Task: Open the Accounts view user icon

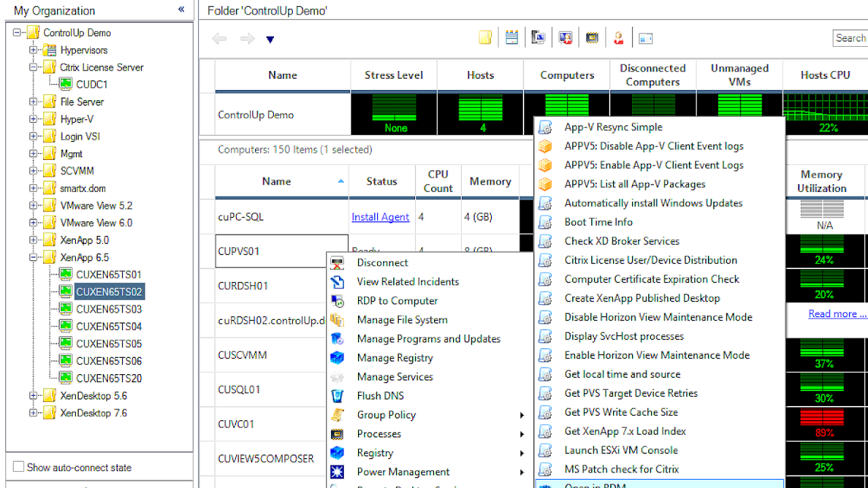Action: (x=618, y=38)
